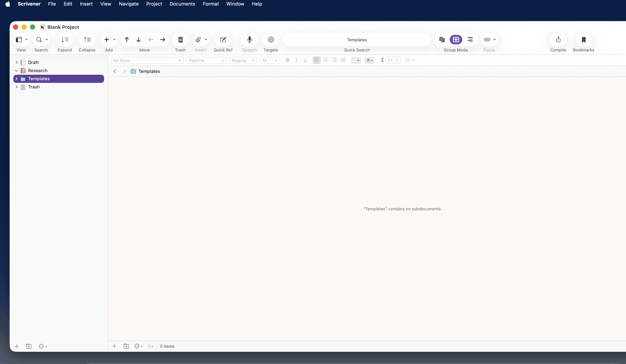This screenshot has height=364, width=626.
Task: Click the Trash bin toolbar icon
Action: 181,39
